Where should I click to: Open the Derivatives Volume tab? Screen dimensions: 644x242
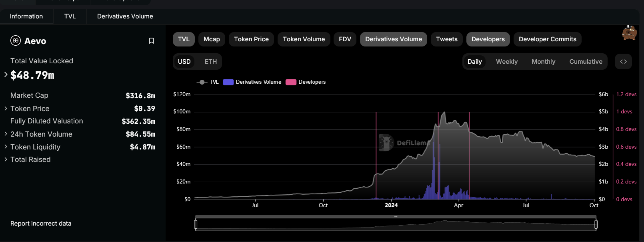pos(125,16)
